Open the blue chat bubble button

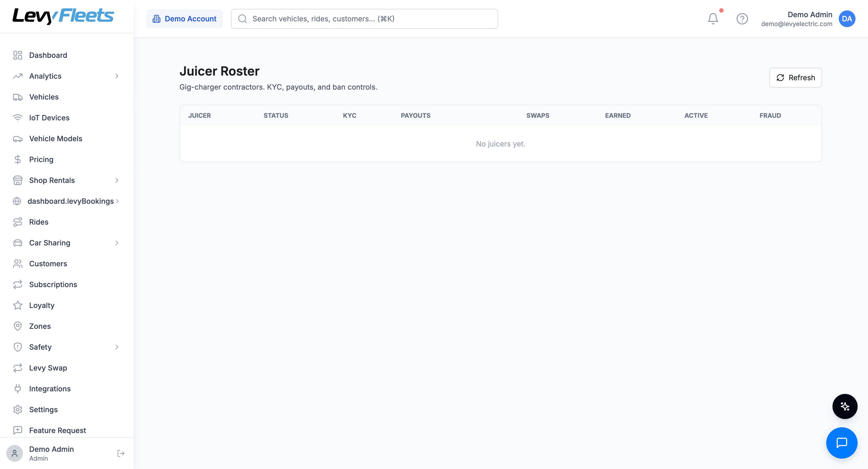[x=842, y=443]
